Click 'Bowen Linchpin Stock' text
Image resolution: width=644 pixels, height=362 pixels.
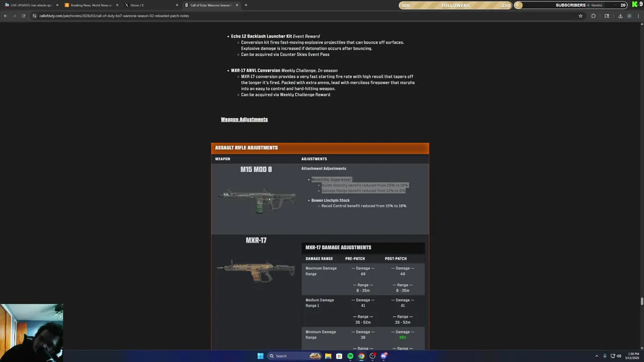click(x=330, y=200)
